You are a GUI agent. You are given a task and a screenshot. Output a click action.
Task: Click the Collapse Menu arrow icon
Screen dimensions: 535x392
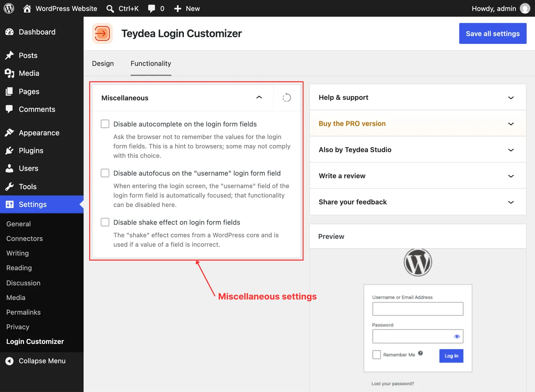[9, 361]
